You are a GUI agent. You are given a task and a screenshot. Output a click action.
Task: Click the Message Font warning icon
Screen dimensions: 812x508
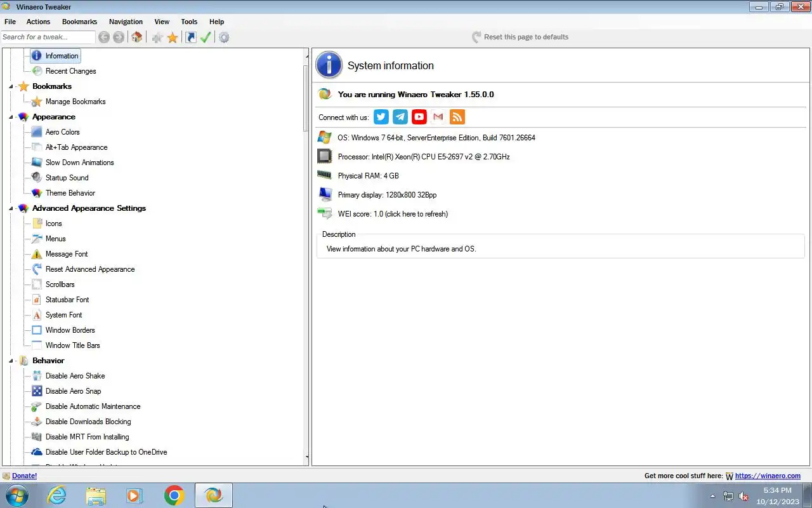tap(37, 254)
